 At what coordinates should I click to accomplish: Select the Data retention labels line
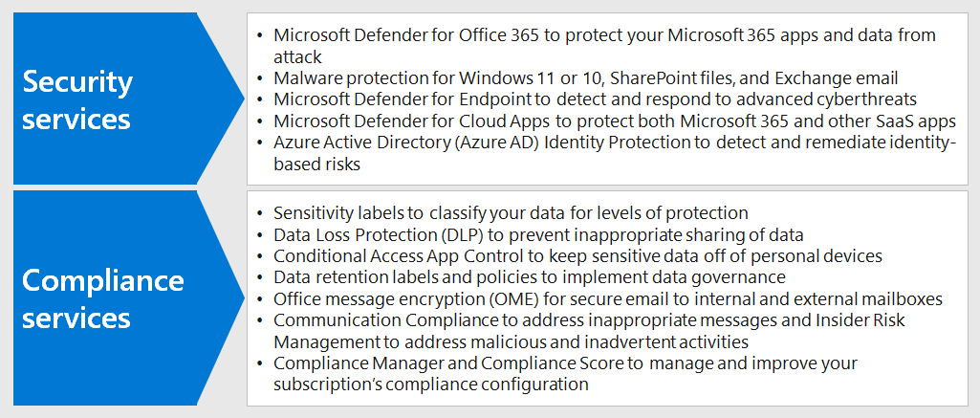click(x=530, y=277)
